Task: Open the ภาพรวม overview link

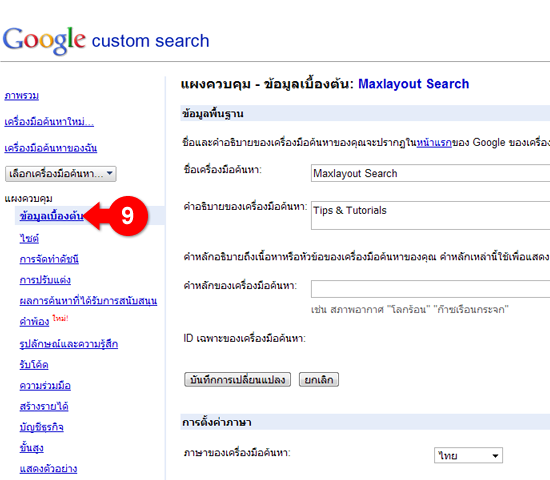Action: point(21,96)
